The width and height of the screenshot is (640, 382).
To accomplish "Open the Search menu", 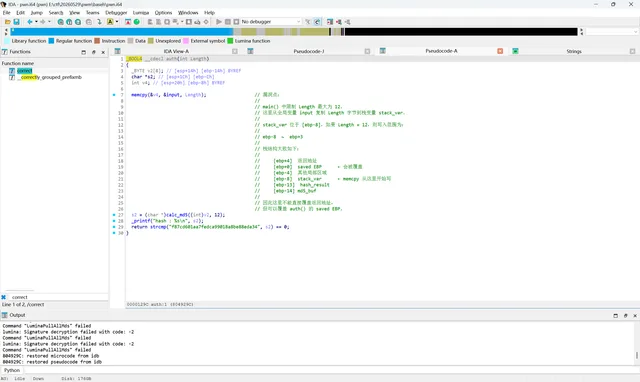I will point(56,13).
